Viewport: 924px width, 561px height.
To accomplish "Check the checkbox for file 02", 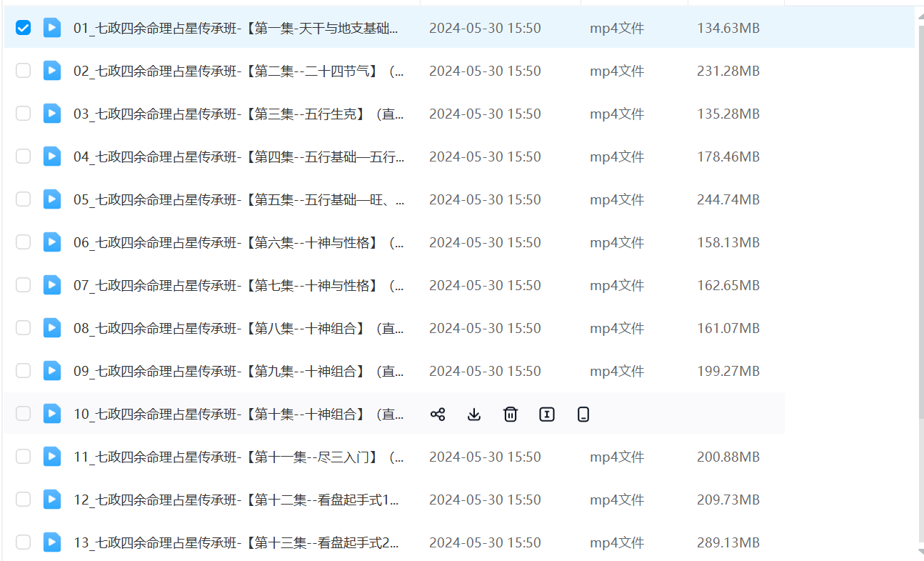I will pos(24,71).
